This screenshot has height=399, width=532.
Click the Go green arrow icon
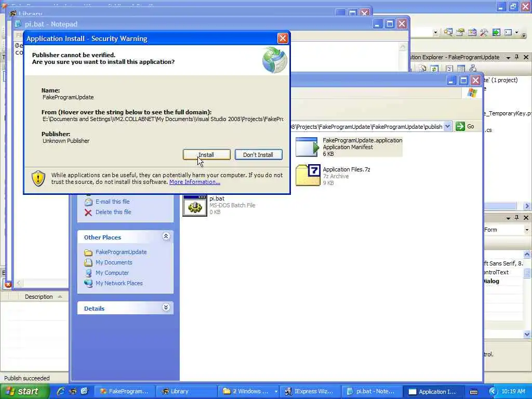click(x=460, y=127)
